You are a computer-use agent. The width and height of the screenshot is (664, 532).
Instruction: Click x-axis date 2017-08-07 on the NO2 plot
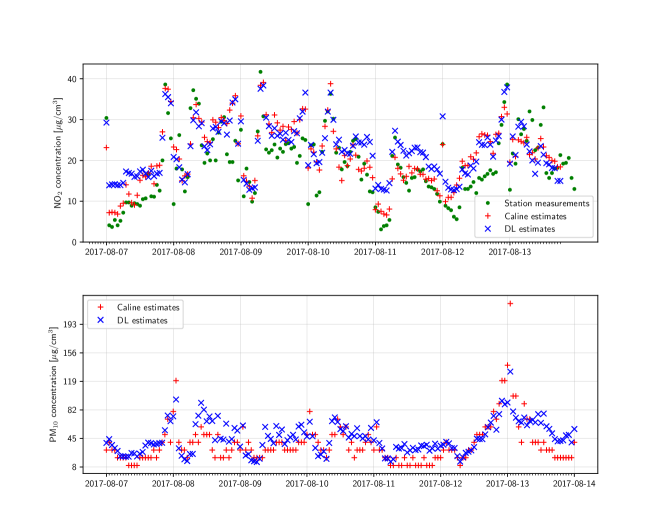coord(106,252)
